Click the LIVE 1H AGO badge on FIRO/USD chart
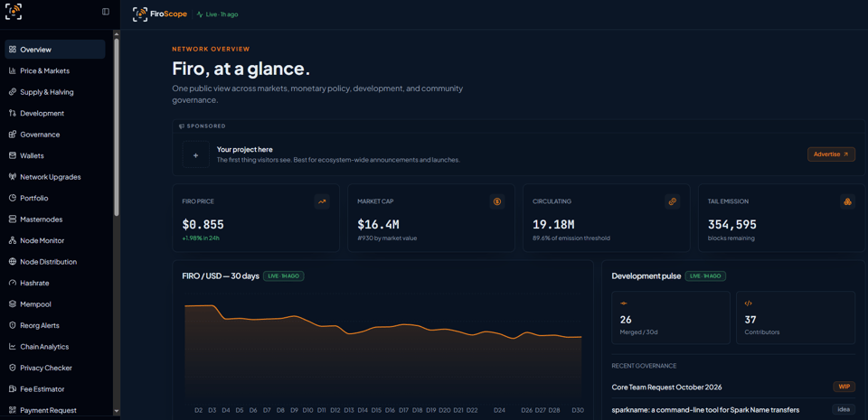 [283, 275]
